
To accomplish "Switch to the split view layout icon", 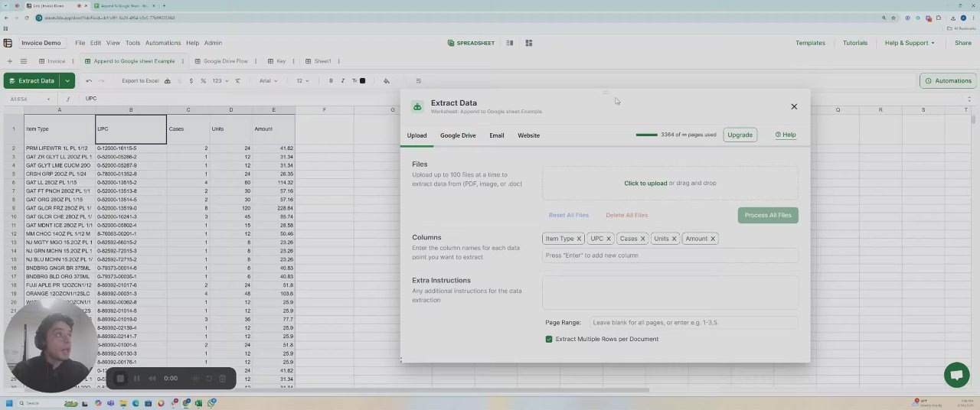I will [x=510, y=43].
